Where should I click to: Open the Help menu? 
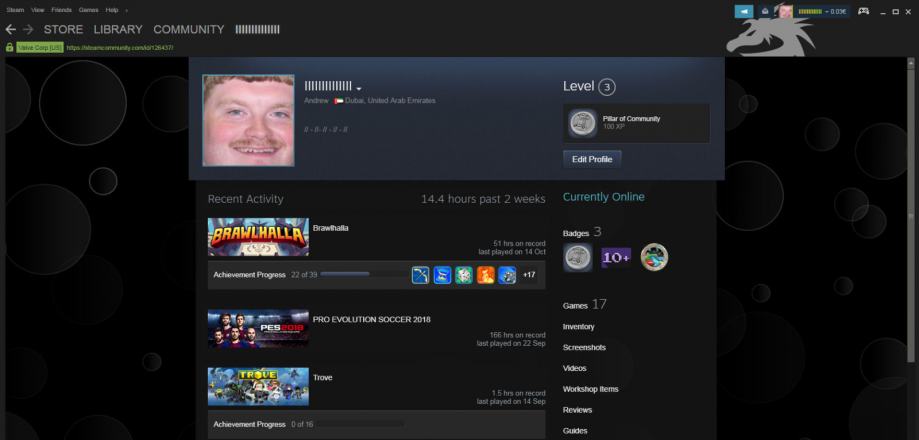111,10
